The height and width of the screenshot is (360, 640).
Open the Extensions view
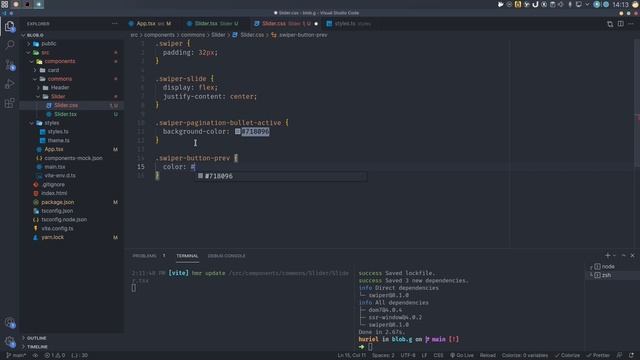click(x=10, y=103)
